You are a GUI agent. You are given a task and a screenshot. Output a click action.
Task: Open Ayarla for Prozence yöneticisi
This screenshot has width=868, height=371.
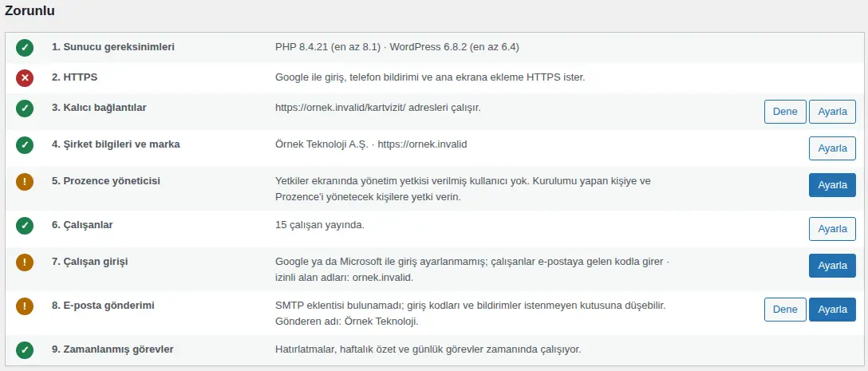832,184
